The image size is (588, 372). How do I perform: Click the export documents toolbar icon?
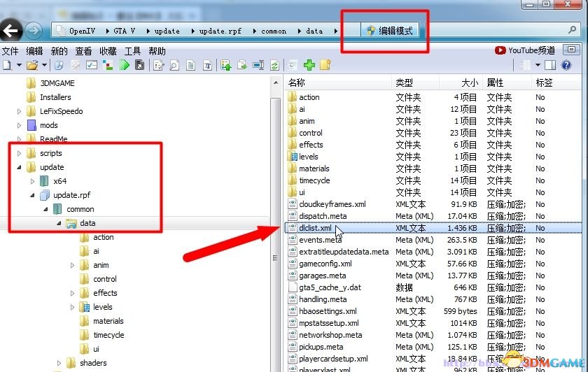(242, 65)
